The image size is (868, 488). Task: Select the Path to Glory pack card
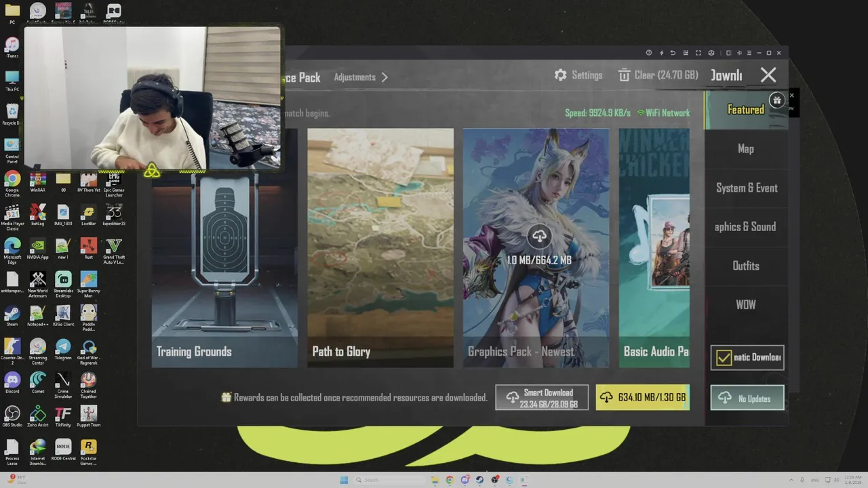[380, 248]
